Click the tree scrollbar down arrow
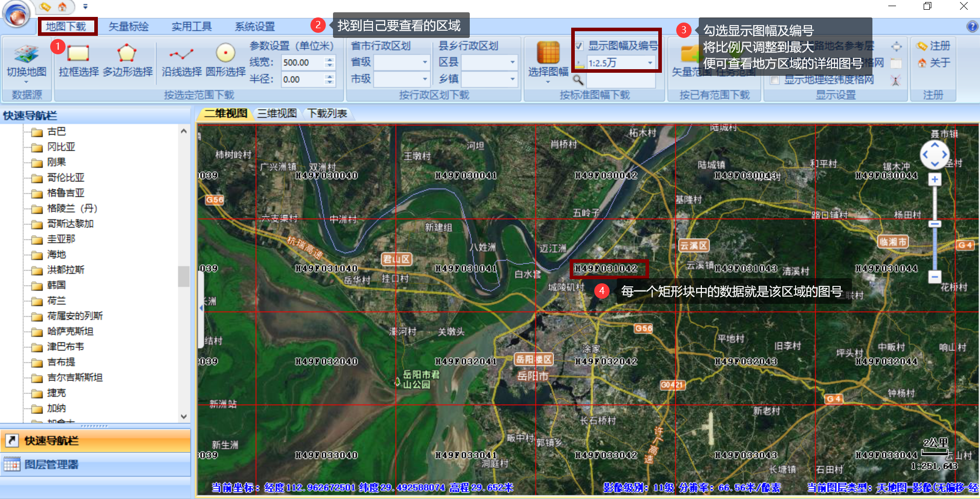 tap(183, 417)
